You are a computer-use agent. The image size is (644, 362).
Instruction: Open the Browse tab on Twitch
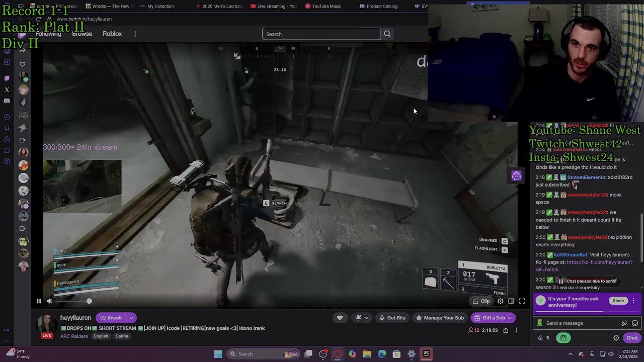82,34
